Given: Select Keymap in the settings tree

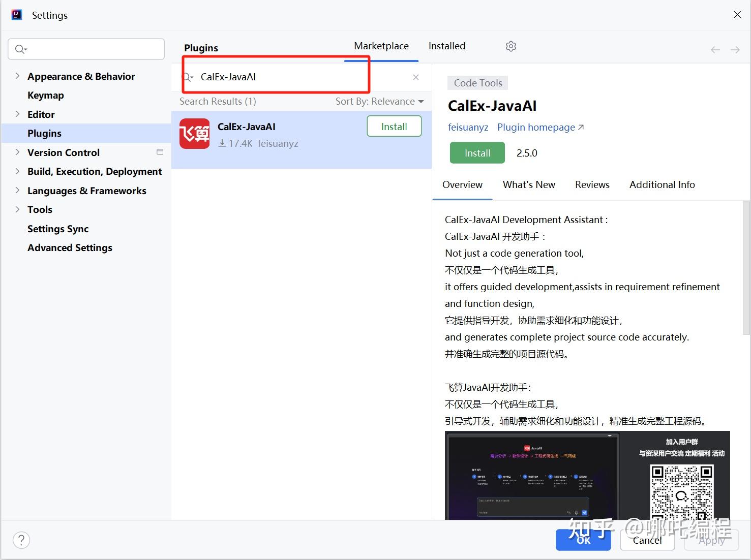Looking at the screenshot, I should (46, 95).
